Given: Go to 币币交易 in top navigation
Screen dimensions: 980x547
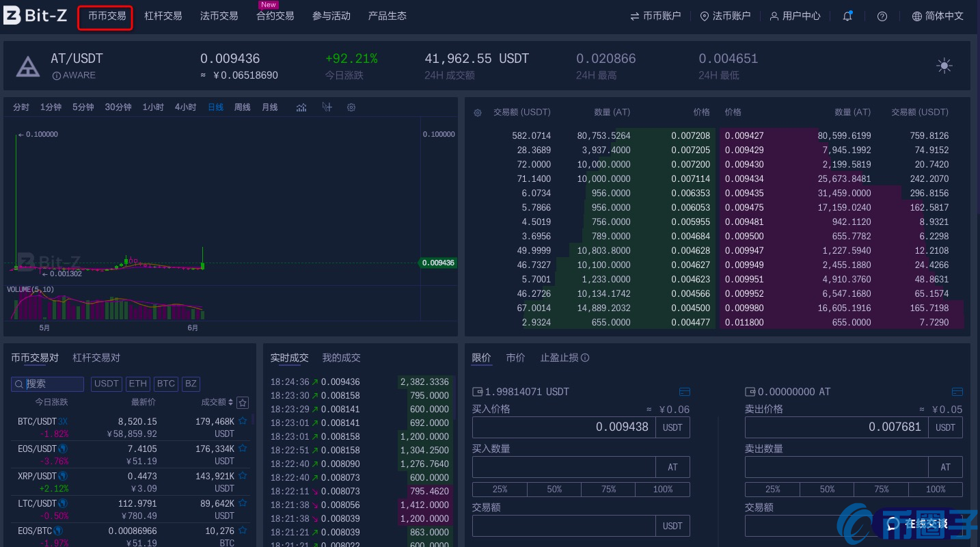Looking at the screenshot, I should click(x=107, y=16).
